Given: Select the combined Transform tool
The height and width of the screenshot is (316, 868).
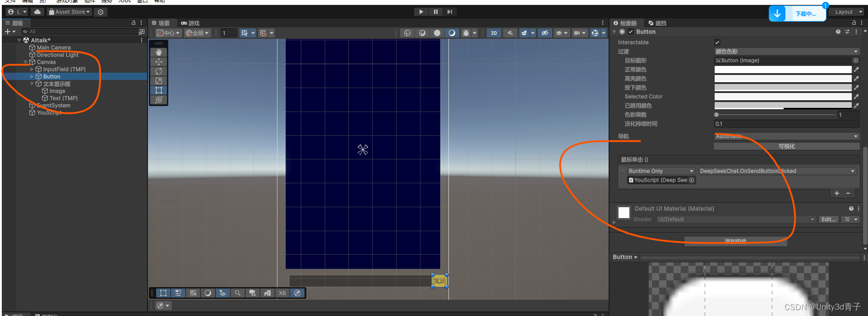Looking at the screenshot, I should click(159, 100).
